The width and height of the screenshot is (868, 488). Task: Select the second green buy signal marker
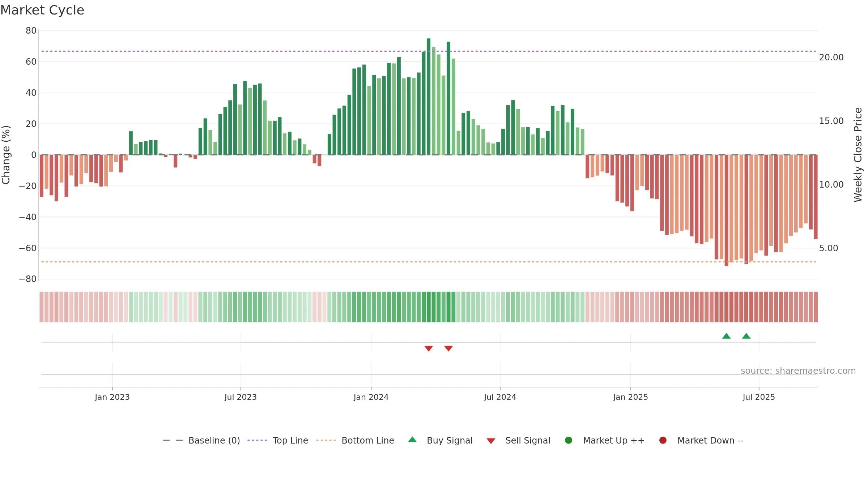(x=746, y=336)
